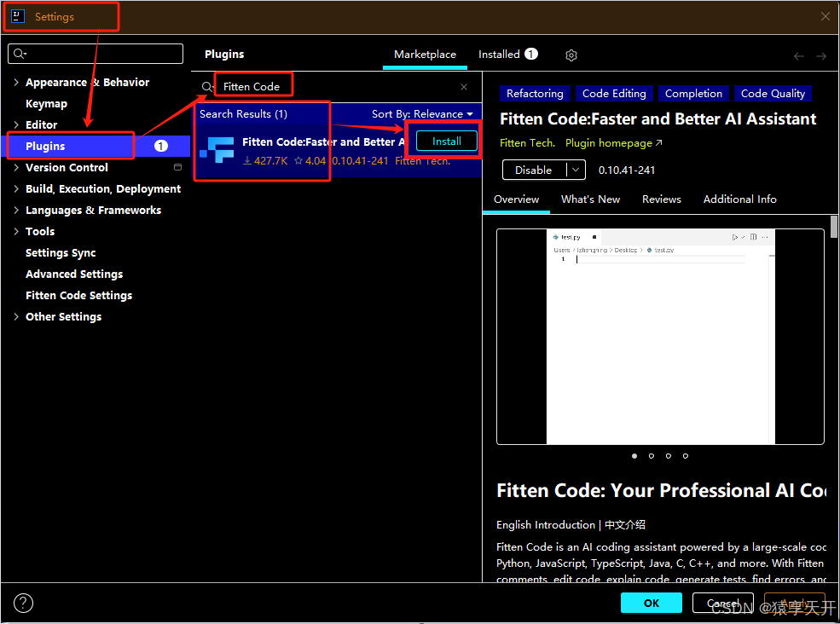Click the 0.10.41-241 version next to Disable

click(x=627, y=170)
